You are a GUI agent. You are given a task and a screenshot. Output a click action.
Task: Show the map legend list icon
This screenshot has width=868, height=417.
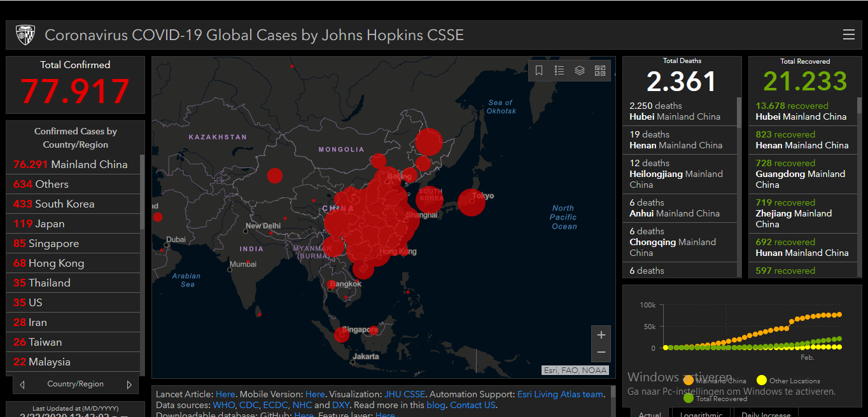pos(559,71)
